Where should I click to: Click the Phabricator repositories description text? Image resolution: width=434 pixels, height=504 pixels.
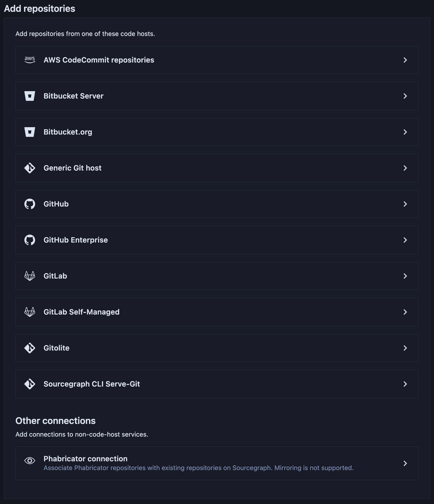click(198, 468)
